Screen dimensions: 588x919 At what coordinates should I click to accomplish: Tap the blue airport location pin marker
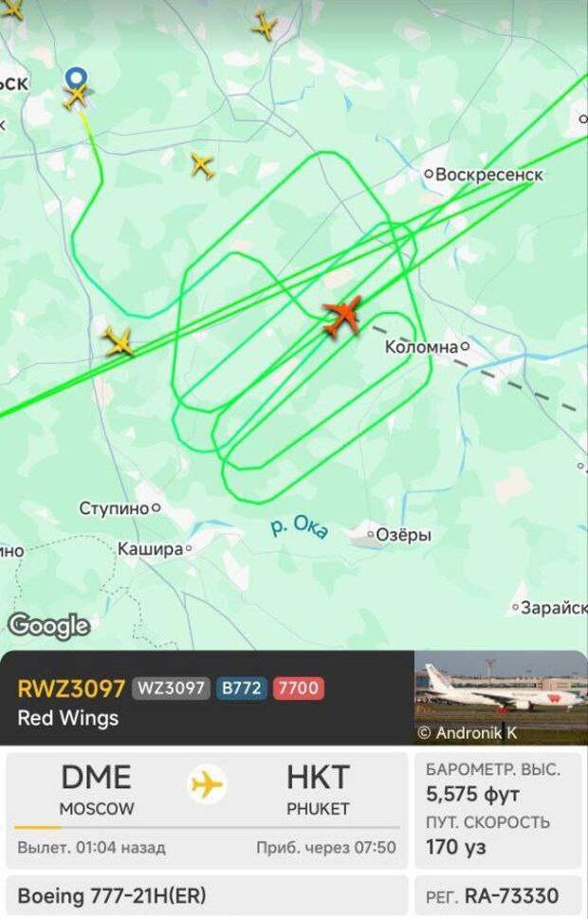76,78
